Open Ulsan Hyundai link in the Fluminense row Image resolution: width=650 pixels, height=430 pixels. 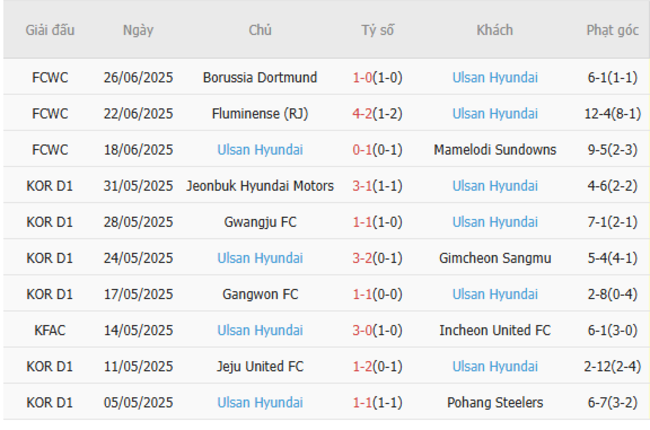click(x=494, y=113)
